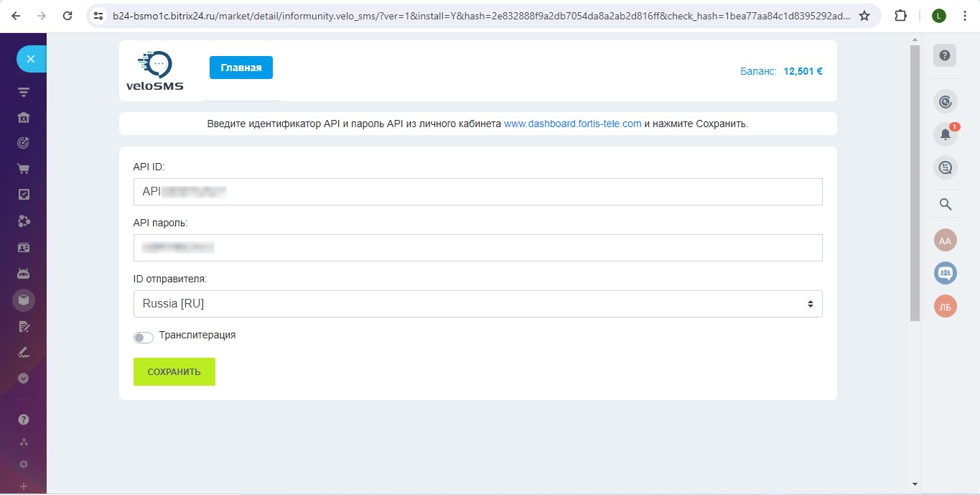Screen dimensions: 980x495
Task: Open Chrome profile L avatar
Action: (938, 16)
